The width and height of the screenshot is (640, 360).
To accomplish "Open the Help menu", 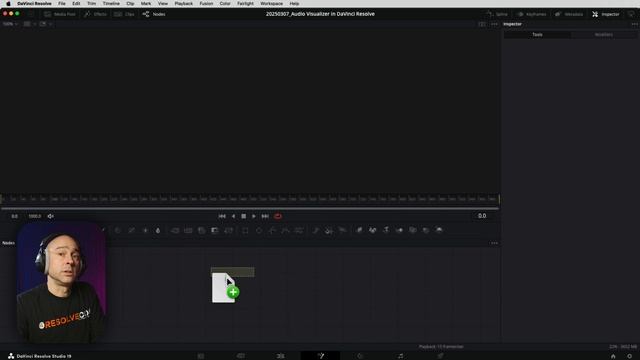I will click(x=294, y=3).
